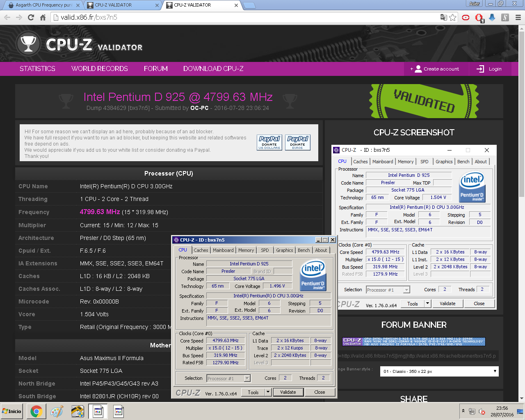Click the Close button in CPU-Z window
The height and width of the screenshot is (420, 525).
coord(320,392)
